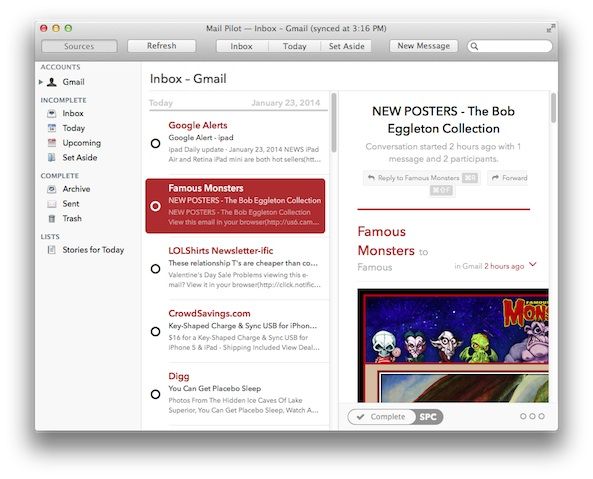Click the Inbox icon in sidebar
The height and width of the screenshot is (479, 593).
[x=52, y=113]
